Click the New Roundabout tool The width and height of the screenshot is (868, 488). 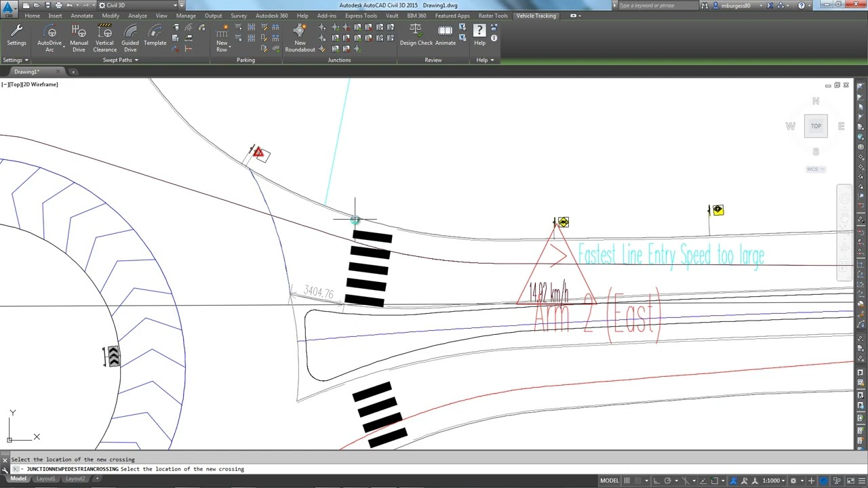point(300,38)
